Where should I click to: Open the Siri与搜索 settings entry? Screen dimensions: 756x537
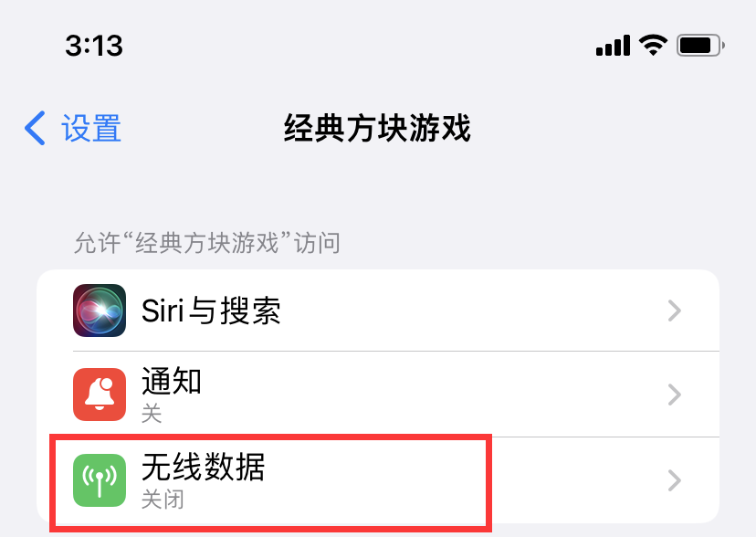point(211,311)
